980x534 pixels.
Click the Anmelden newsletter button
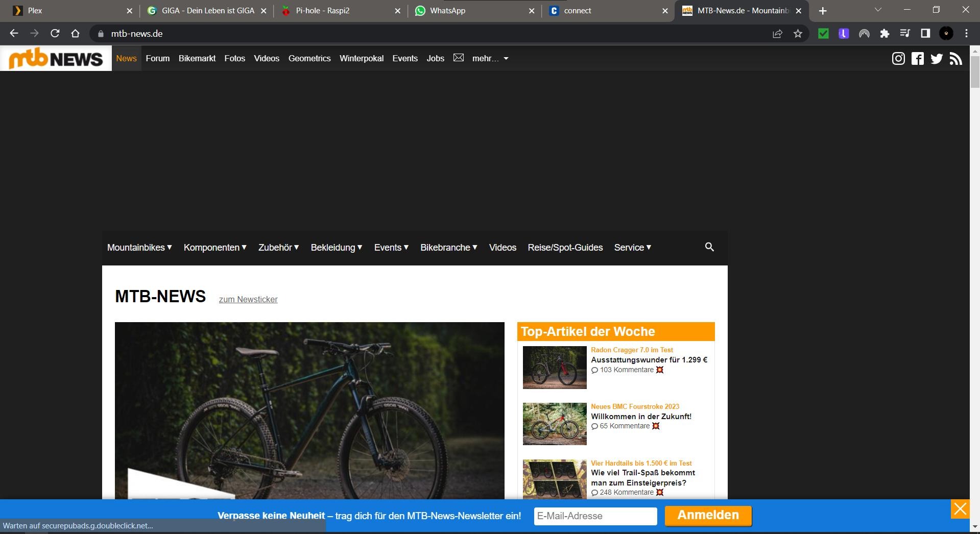tap(708, 516)
